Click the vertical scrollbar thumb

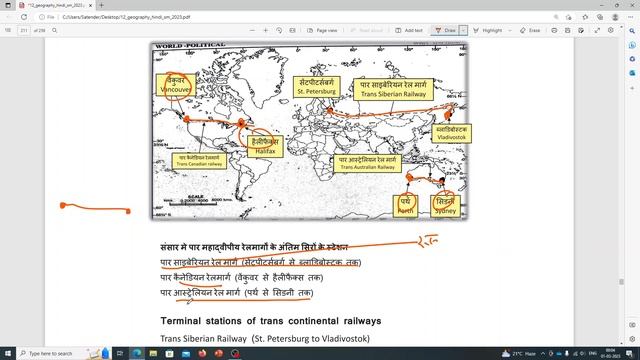pyautogui.click(x=621, y=282)
